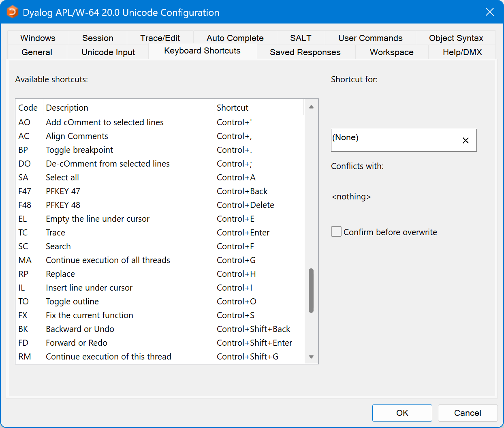
Task: Click the FX code cell
Action: click(x=23, y=315)
